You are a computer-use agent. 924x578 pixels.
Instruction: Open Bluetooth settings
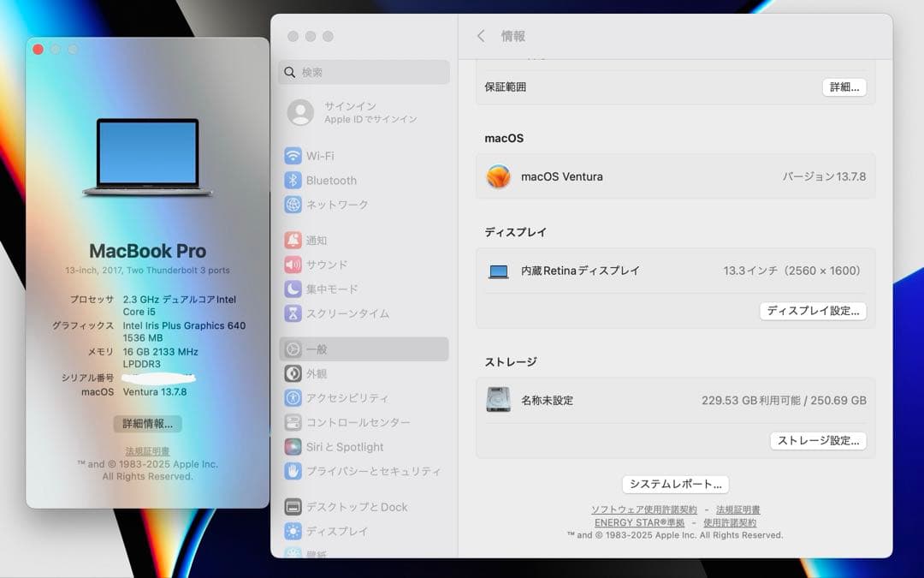tap(331, 180)
